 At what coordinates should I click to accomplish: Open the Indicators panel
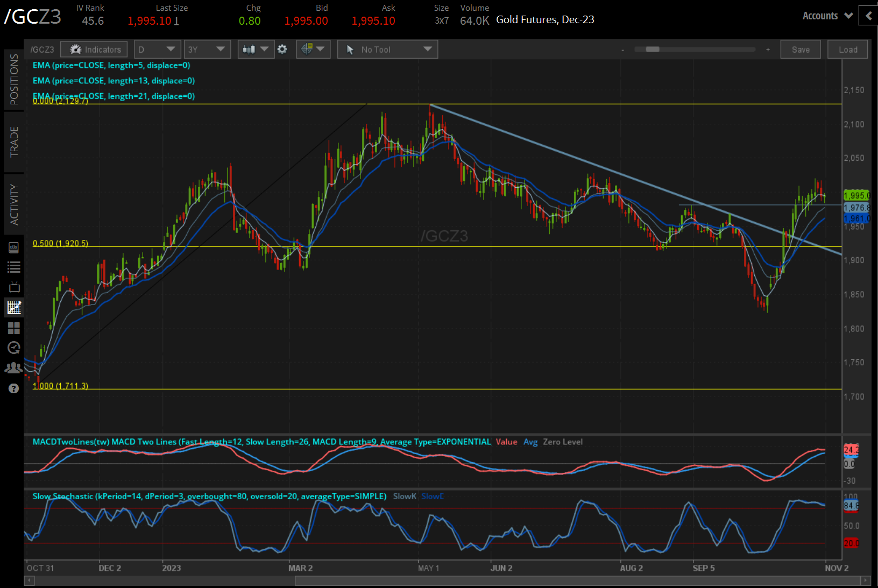94,49
